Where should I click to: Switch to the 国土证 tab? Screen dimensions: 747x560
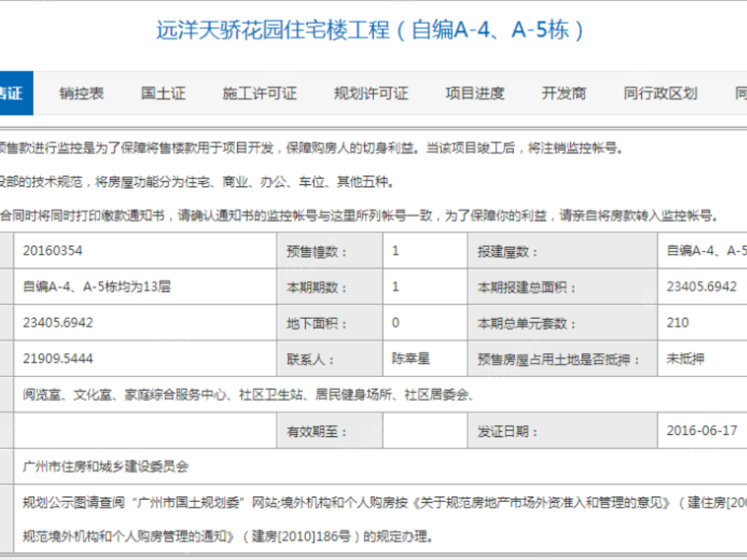pyautogui.click(x=163, y=93)
